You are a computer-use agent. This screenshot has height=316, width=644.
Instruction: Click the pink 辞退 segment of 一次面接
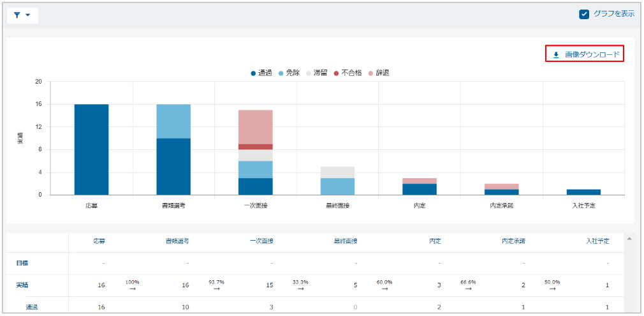pyautogui.click(x=255, y=126)
